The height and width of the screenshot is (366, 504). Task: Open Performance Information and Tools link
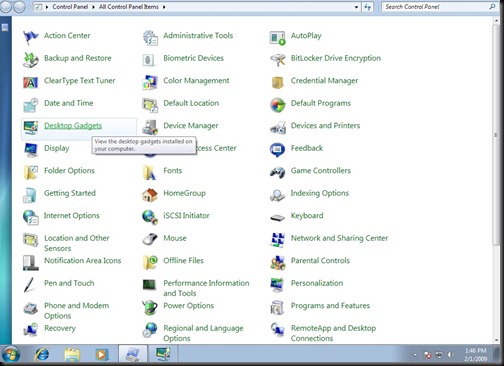click(x=206, y=288)
